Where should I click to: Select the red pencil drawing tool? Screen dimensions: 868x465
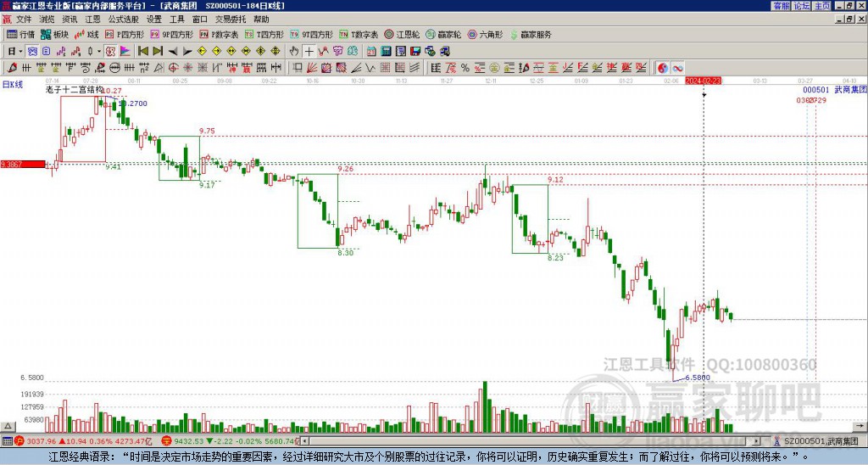click(x=12, y=68)
